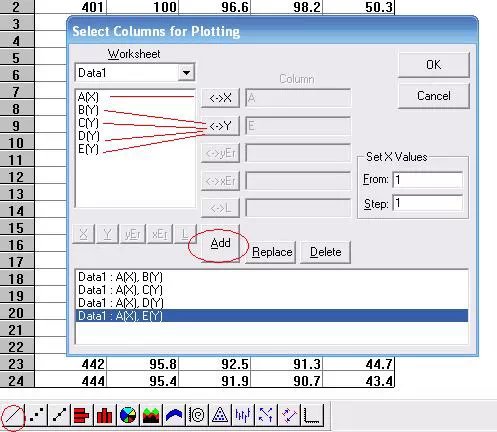Confirm the dialog with OK

click(434, 65)
